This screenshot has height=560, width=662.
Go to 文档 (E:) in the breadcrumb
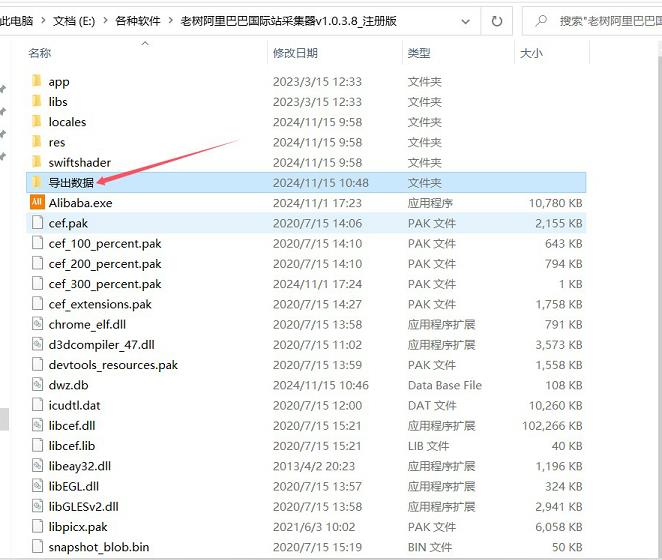pos(74,21)
